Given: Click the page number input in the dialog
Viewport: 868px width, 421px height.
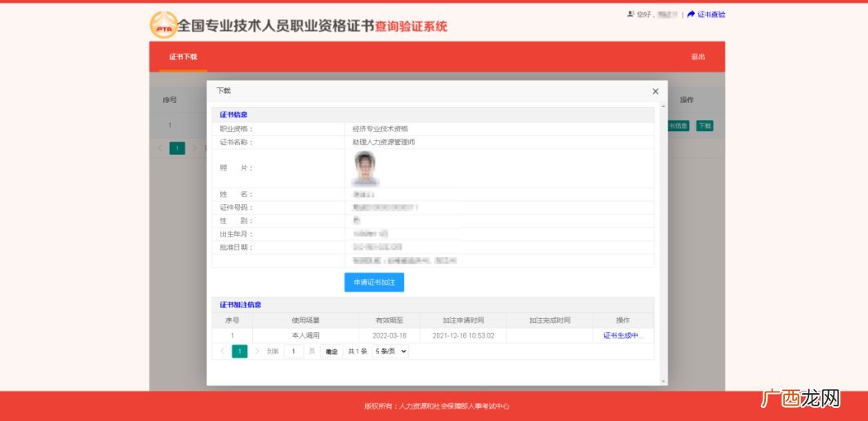Looking at the screenshot, I should coord(293,352).
